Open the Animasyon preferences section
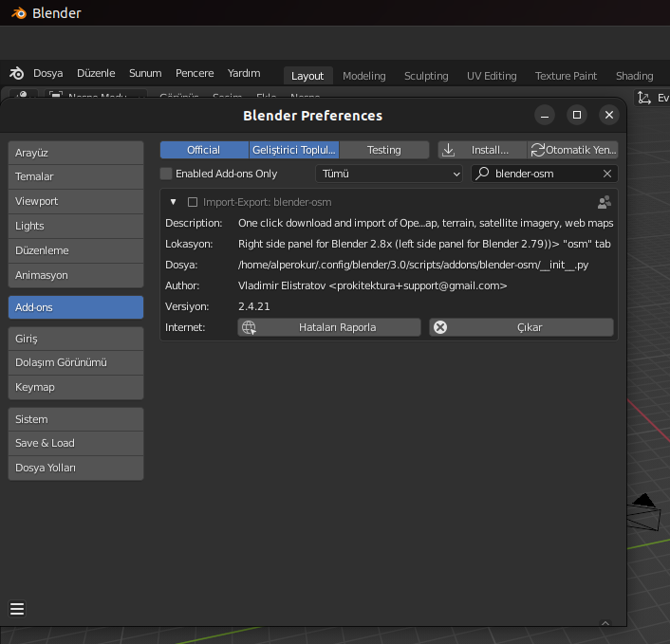 76,275
